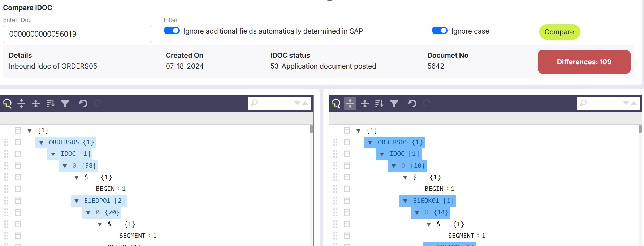
Task: Click the Differences: 109 button
Action: pyautogui.click(x=584, y=62)
